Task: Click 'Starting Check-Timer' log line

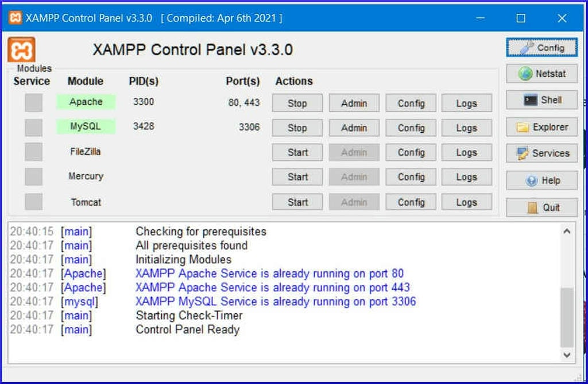Action: pyautogui.click(x=189, y=315)
